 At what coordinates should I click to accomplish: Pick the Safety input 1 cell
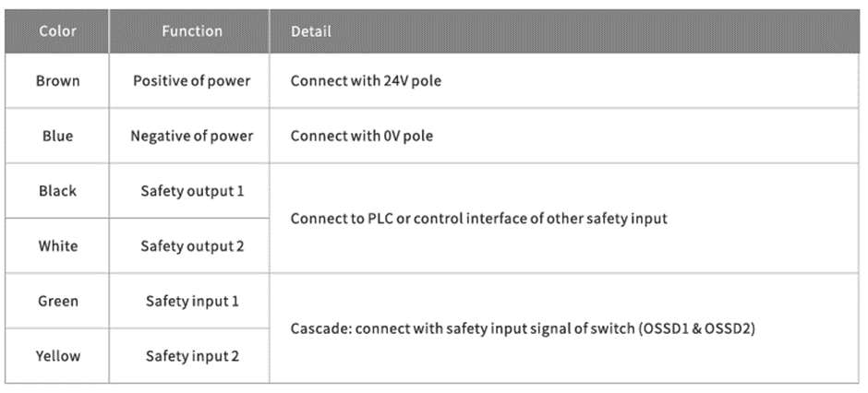pos(191,301)
